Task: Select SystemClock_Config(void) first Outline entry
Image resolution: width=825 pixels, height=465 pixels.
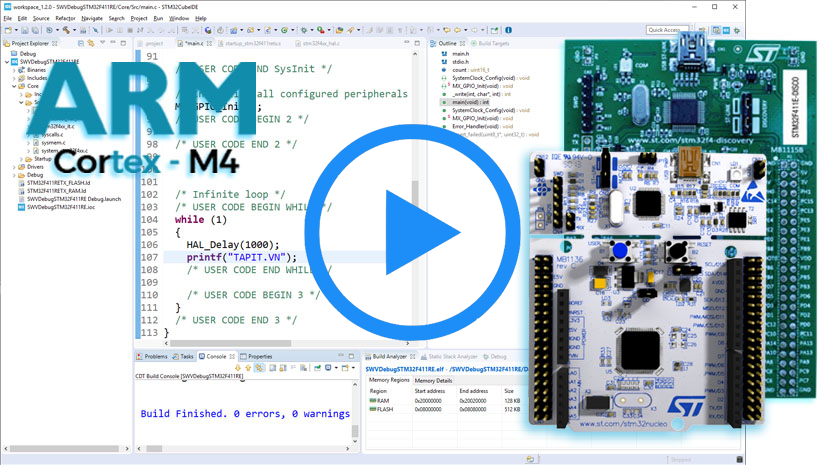Action: (x=490, y=78)
